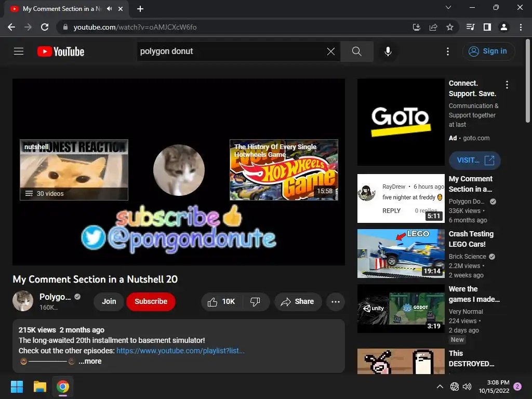Open YouTube settings three-dot menu
Viewport: 532px width, 399px height.
(448, 51)
